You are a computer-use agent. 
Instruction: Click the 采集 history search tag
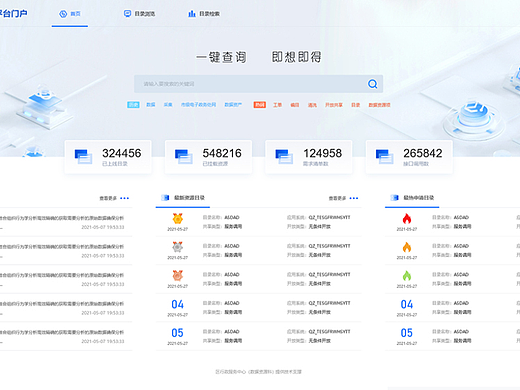coord(168,105)
